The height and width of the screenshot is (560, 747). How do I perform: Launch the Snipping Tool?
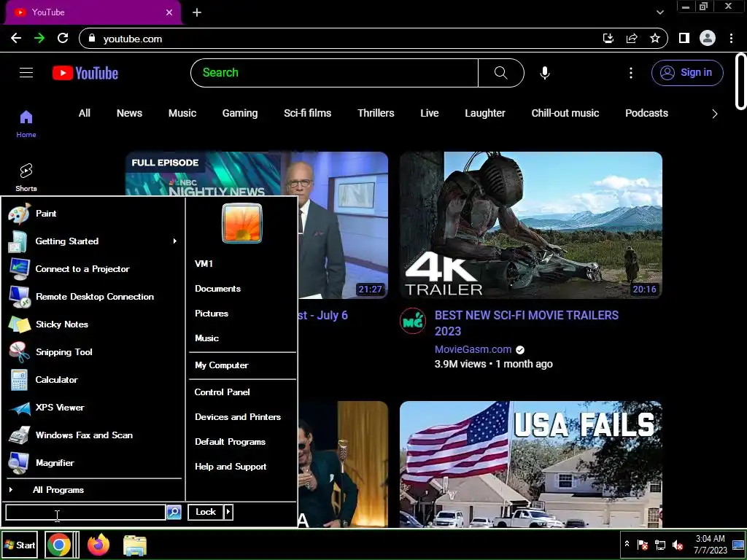pyautogui.click(x=93, y=352)
